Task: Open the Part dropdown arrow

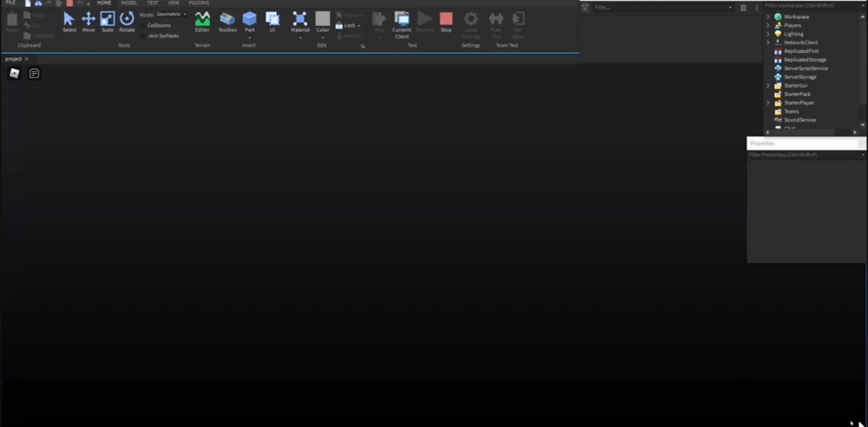Action: coord(250,37)
